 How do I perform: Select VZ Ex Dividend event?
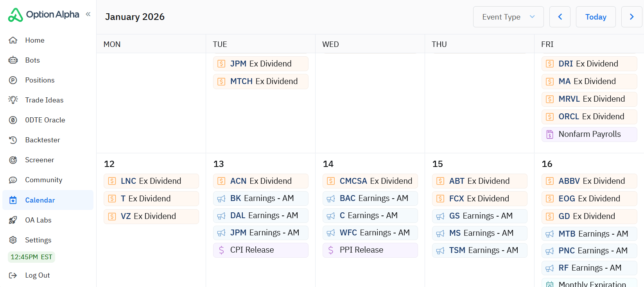click(151, 216)
